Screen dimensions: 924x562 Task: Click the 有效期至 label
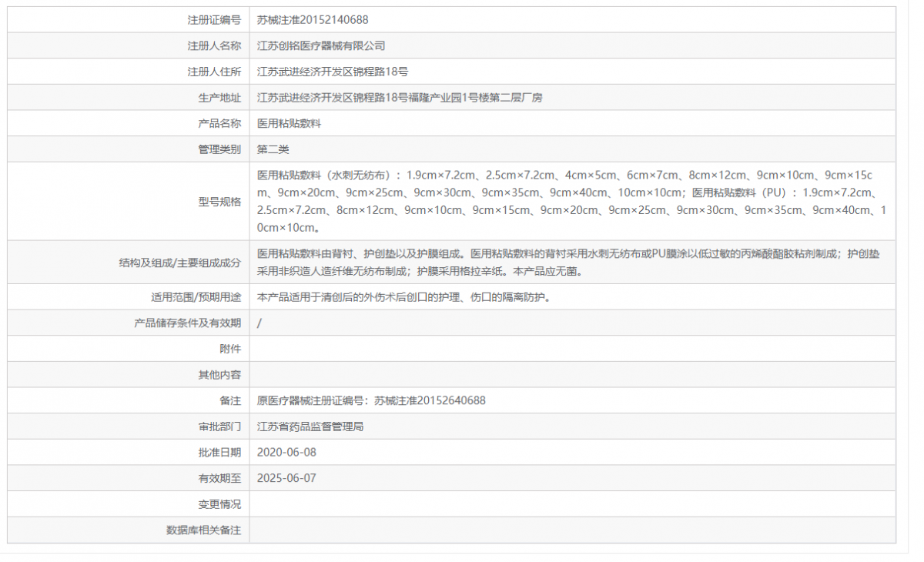219,478
